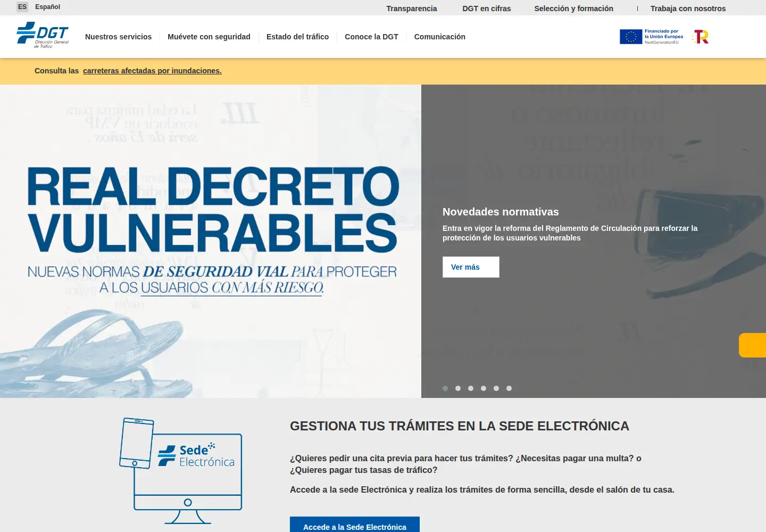Open Trabaja con nosotros link

(x=688, y=9)
